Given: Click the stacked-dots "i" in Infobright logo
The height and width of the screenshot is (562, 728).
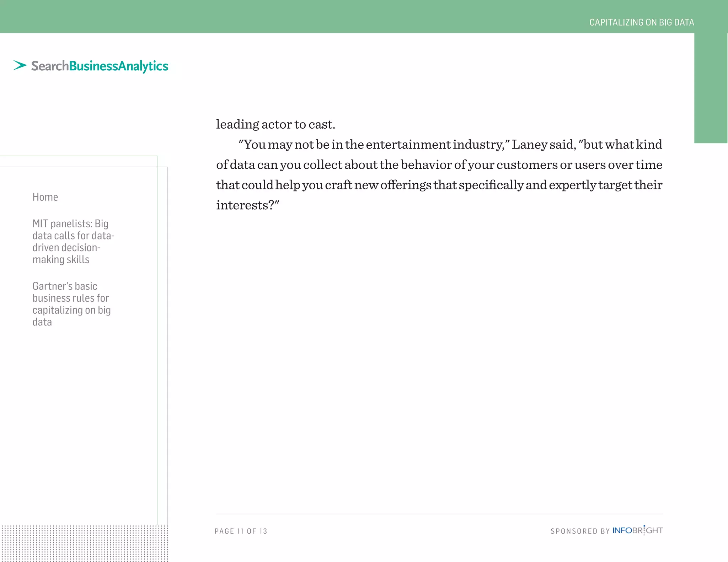Looking at the screenshot, I should pos(644,530).
